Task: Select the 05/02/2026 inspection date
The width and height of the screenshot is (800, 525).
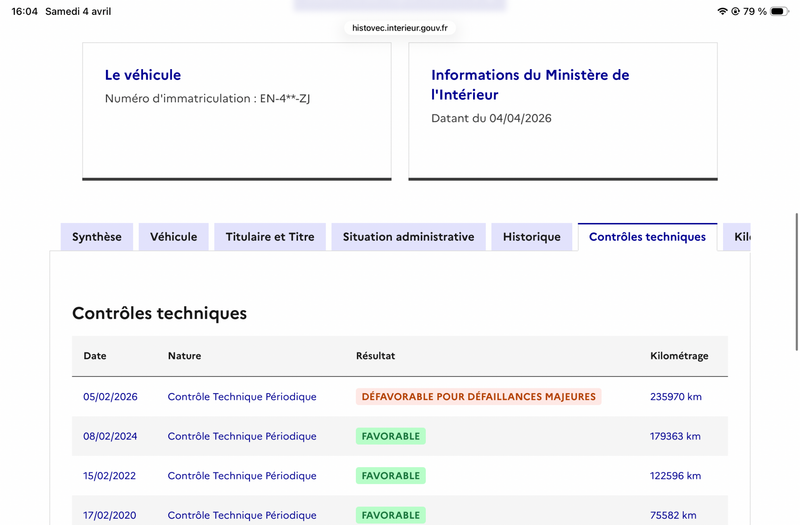Action: 110,397
